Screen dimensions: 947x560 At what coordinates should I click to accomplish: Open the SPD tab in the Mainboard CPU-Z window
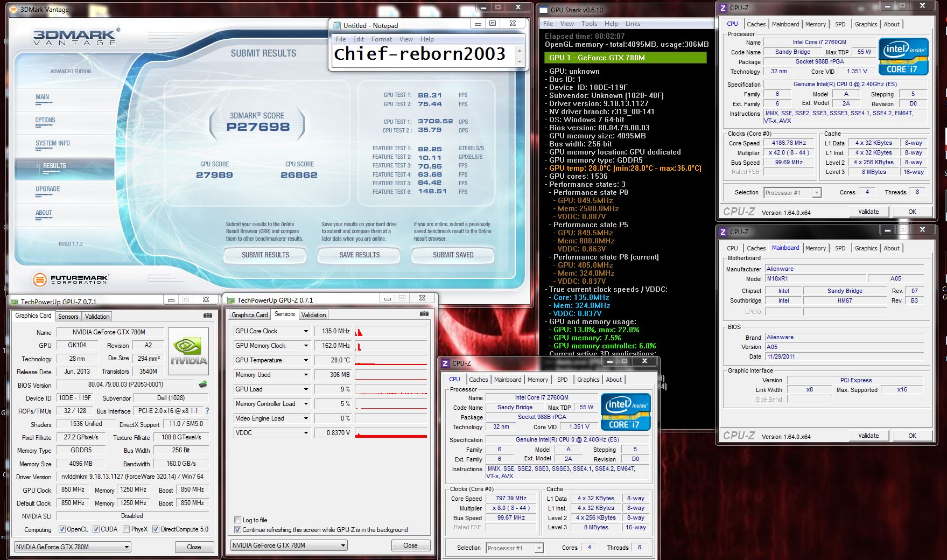point(840,248)
